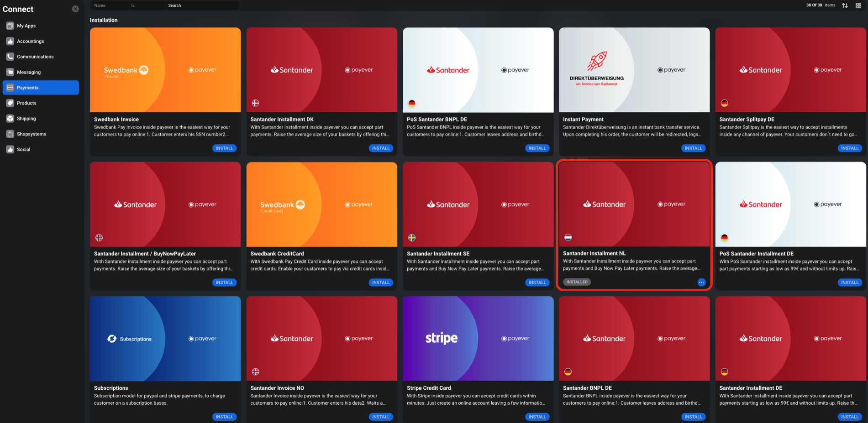Click the Payments card icon
Image resolution: width=868 pixels, height=423 pixels.
point(10,88)
